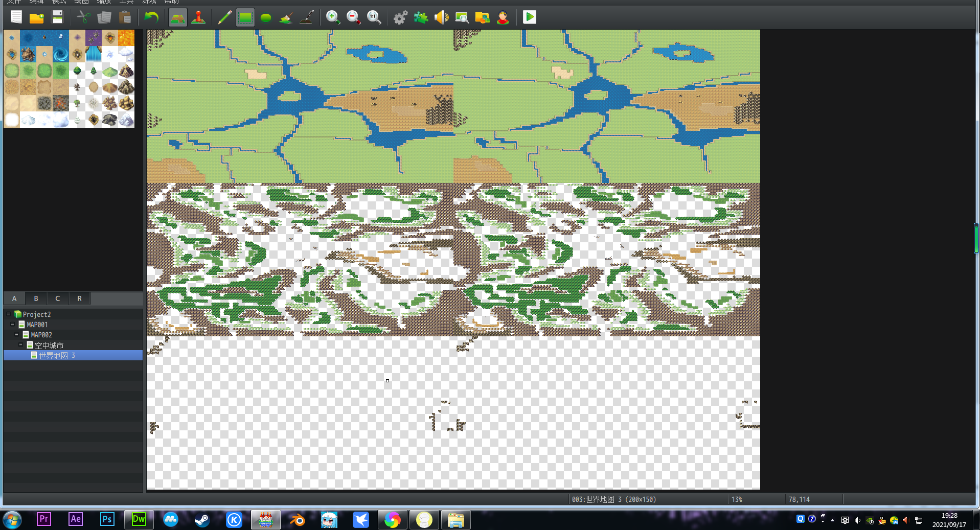
Task: Collapse the Project2 tree node
Action: 8,314
